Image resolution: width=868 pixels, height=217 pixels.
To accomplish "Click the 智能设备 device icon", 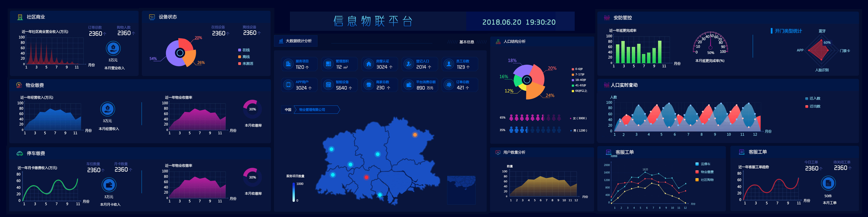I will 329,85.
